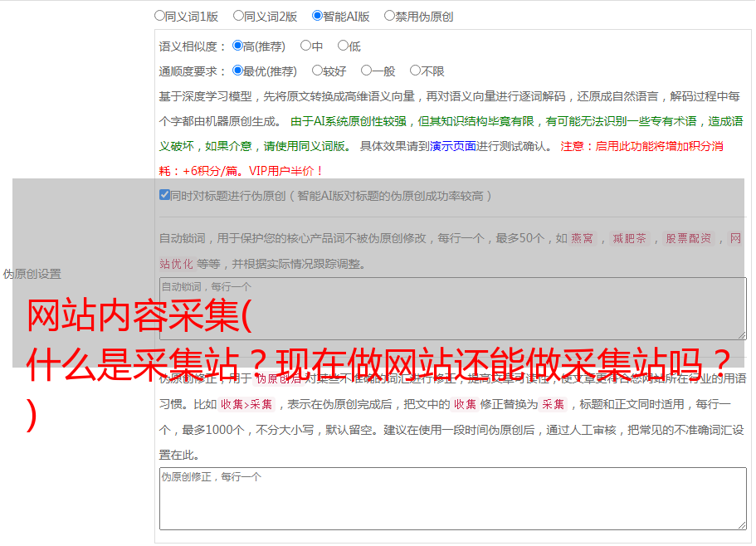Click the 语义相似度 label

click(x=193, y=46)
